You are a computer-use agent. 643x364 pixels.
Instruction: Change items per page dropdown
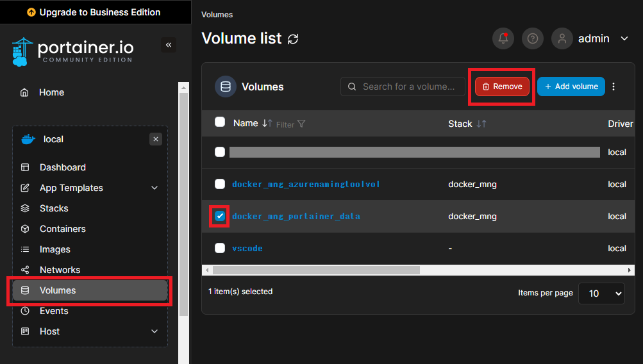(x=601, y=294)
